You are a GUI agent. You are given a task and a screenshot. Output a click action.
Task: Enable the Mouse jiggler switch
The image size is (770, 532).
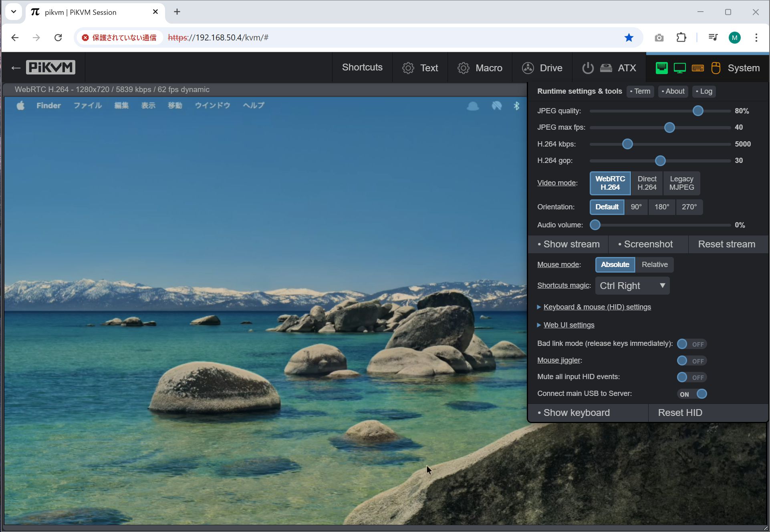[691, 361]
